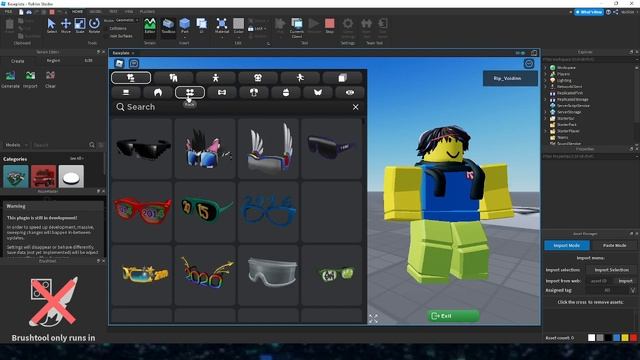Open the FILE menu

coord(8,12)
